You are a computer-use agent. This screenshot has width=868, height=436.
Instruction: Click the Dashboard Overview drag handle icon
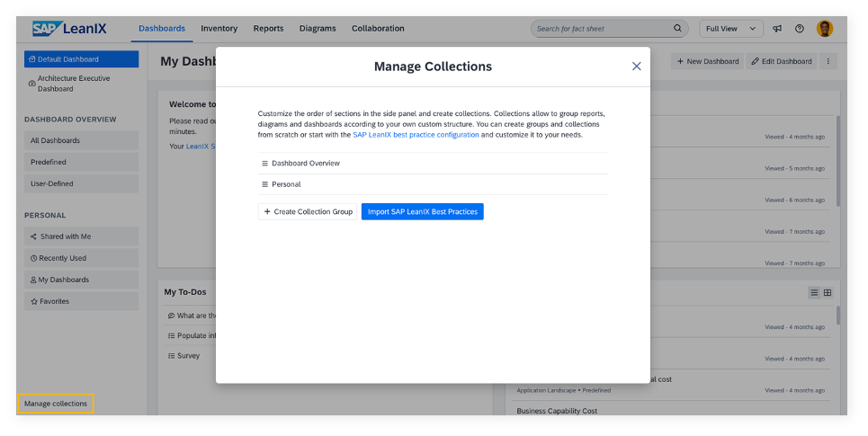(264, 164)
